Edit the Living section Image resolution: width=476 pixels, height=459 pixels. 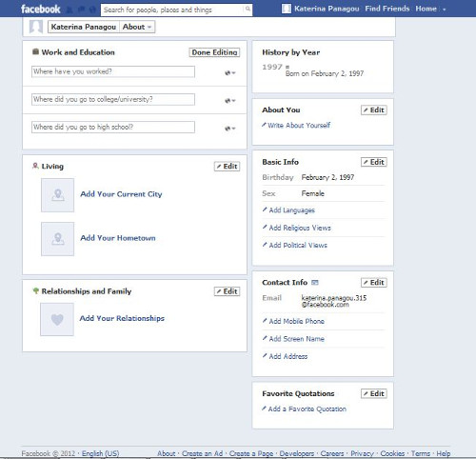(x=228, y=167)
